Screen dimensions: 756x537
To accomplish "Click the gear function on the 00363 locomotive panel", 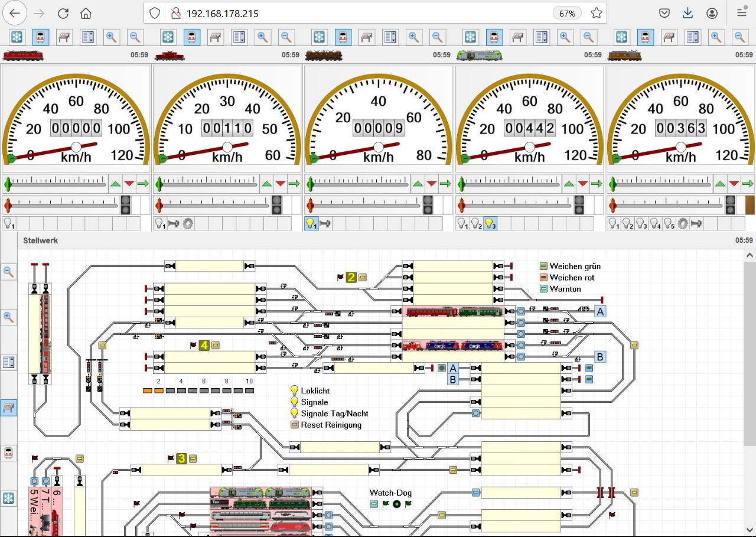I will tap(683, 223).
